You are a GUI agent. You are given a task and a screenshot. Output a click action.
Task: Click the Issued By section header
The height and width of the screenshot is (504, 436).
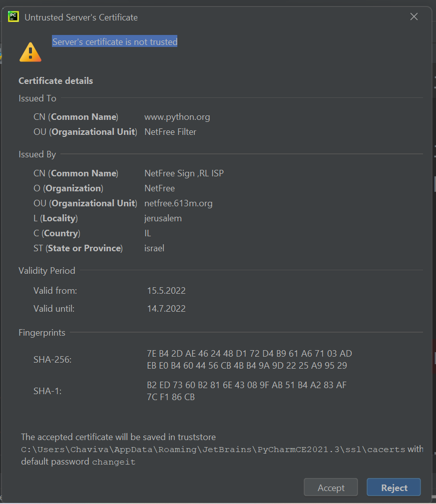pyautogui.click(x=37, y=154)
